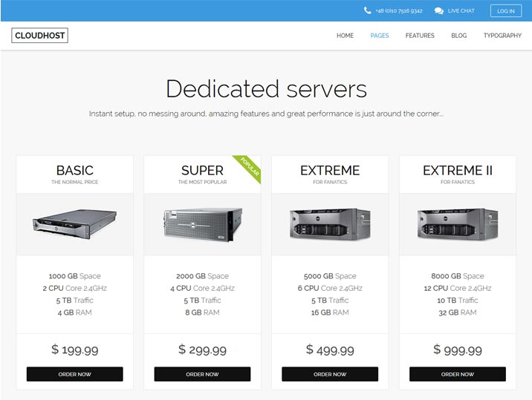Screen dimensions: 532x400
Task: Open the Pages menu
Action: pos(379,36)
